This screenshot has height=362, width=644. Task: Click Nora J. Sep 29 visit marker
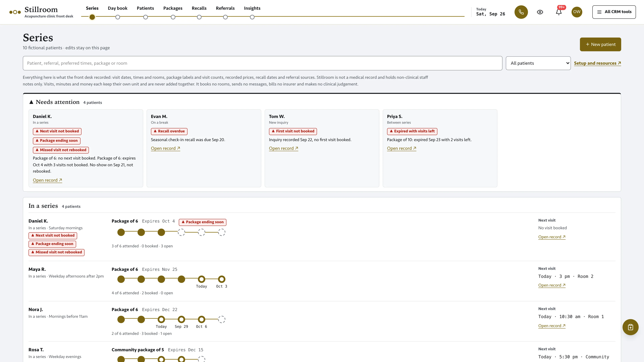[x=181, y=319]
